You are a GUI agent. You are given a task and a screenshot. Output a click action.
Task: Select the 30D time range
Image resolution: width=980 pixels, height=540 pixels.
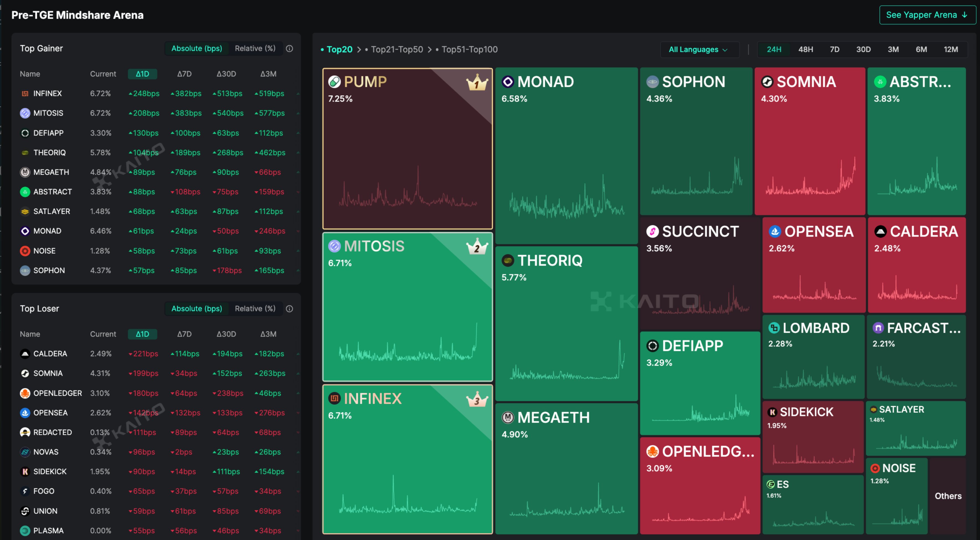pyautogui.click(x=863, y=50)
